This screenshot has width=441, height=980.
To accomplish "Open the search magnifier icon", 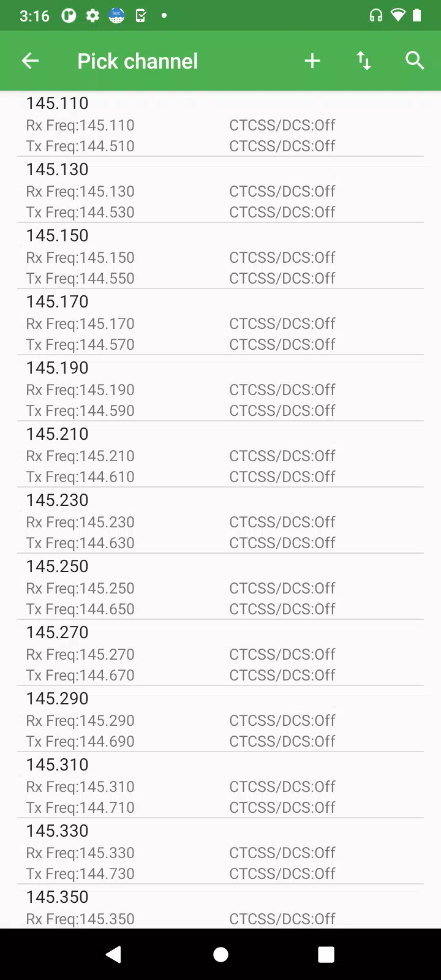I will 415,61.
